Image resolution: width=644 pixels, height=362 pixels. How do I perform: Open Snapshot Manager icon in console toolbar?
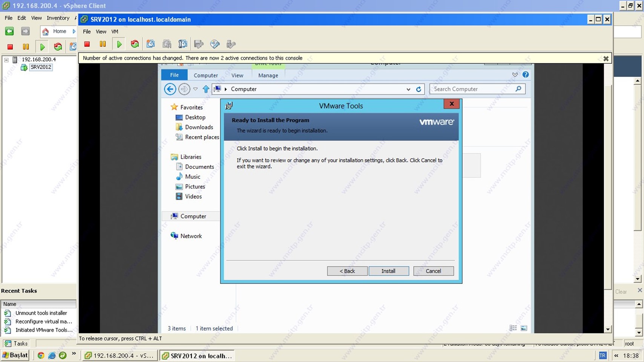pyautogui.click(x=182, y=44)
